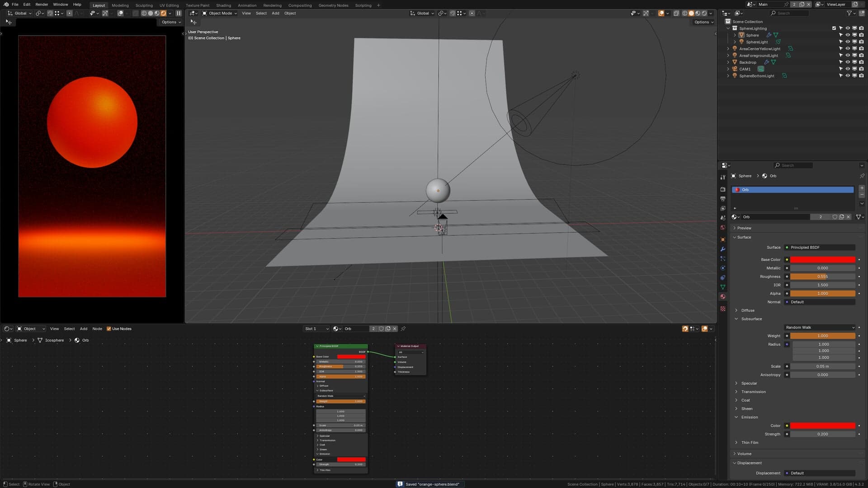Click the Base Color red swatch
Screen dimensions: 868x488
click(x=823, y=259)
